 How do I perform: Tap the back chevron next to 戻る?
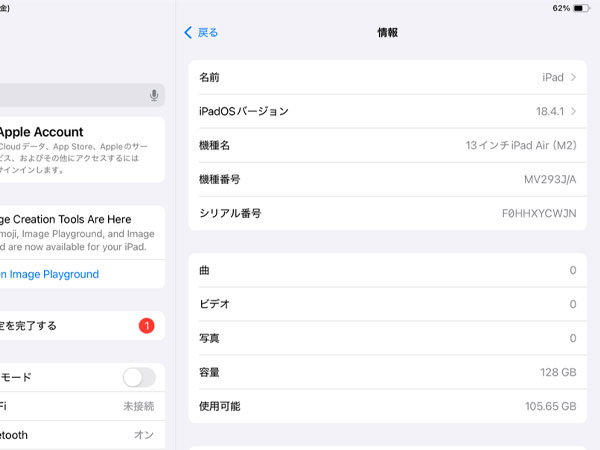(x=188, y=33)
